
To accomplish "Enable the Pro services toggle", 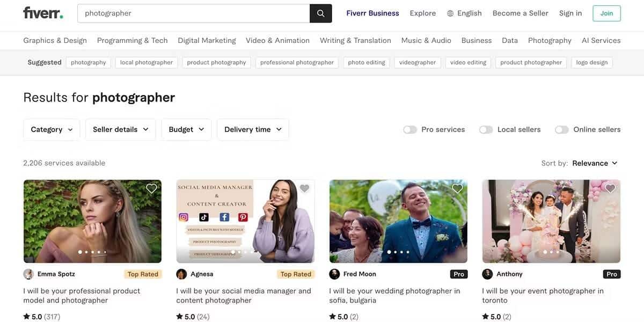I will click(410, 129).
